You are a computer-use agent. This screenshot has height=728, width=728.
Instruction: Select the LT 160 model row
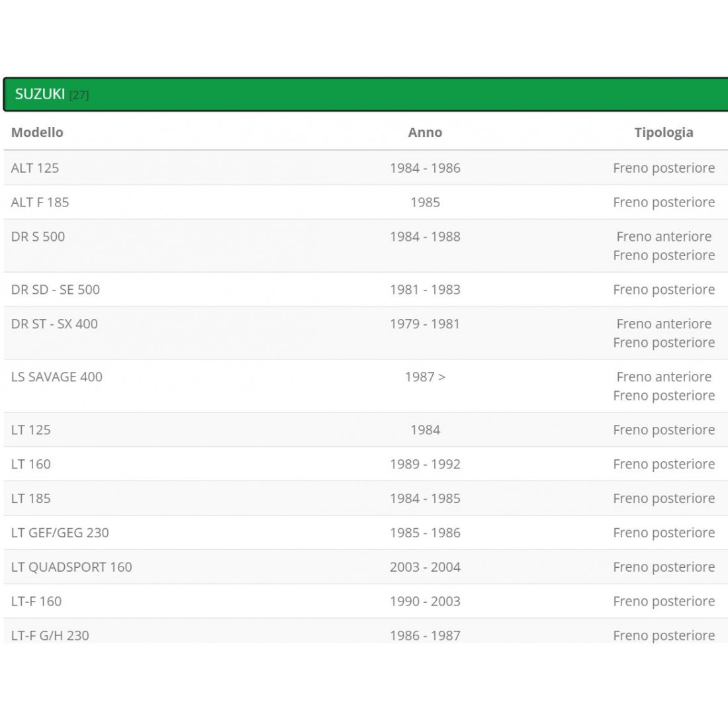coord(31,465)
